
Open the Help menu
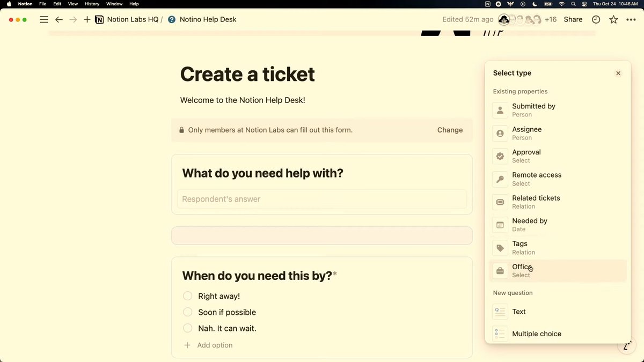pos(134,4)
